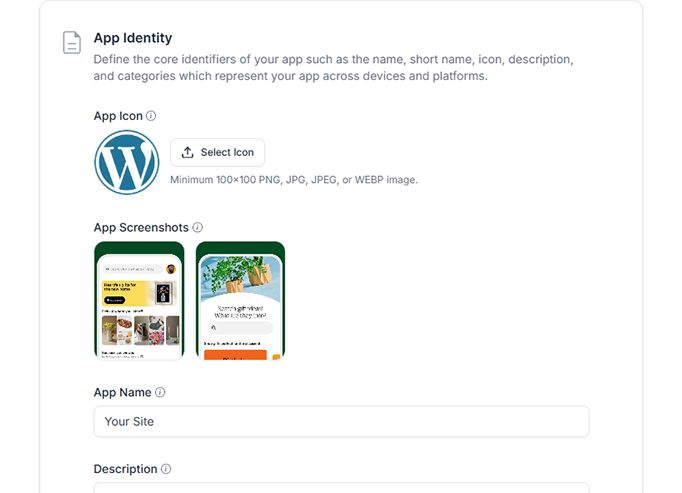682x493 pixels.
Task: Click the App Identity document icon
Action: click(x=72, y=43)
